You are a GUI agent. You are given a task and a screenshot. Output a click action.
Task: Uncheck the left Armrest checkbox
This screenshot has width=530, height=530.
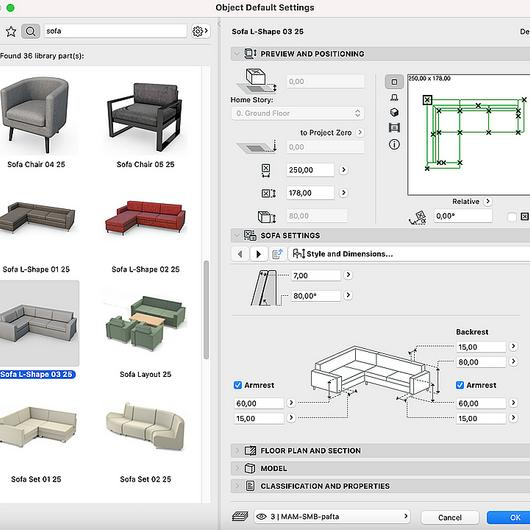pos(238,385)
